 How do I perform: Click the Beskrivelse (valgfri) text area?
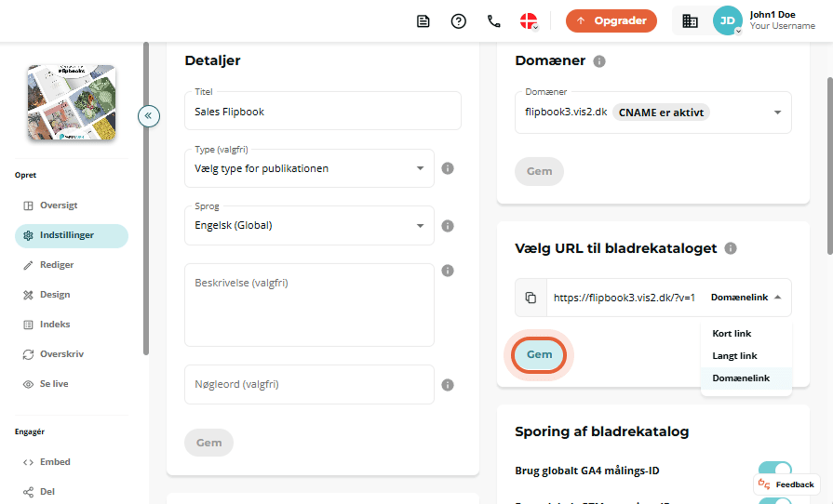click(309, 305)
